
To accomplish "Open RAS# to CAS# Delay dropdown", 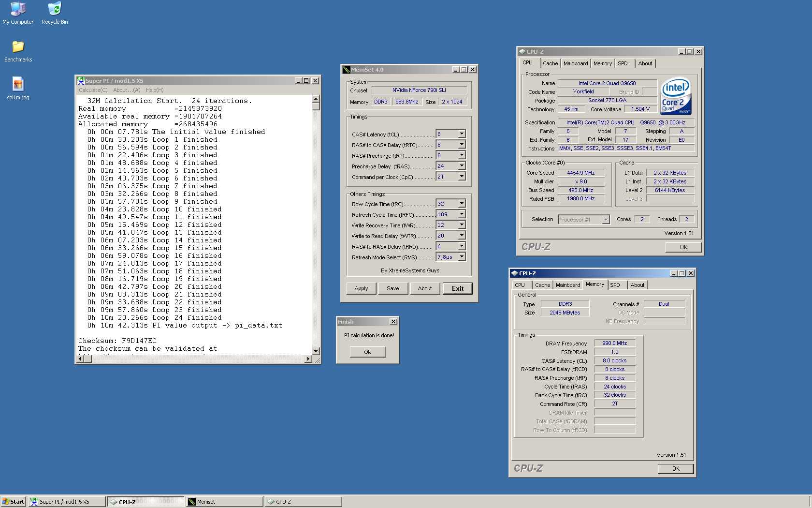I will tap(462, 145).
